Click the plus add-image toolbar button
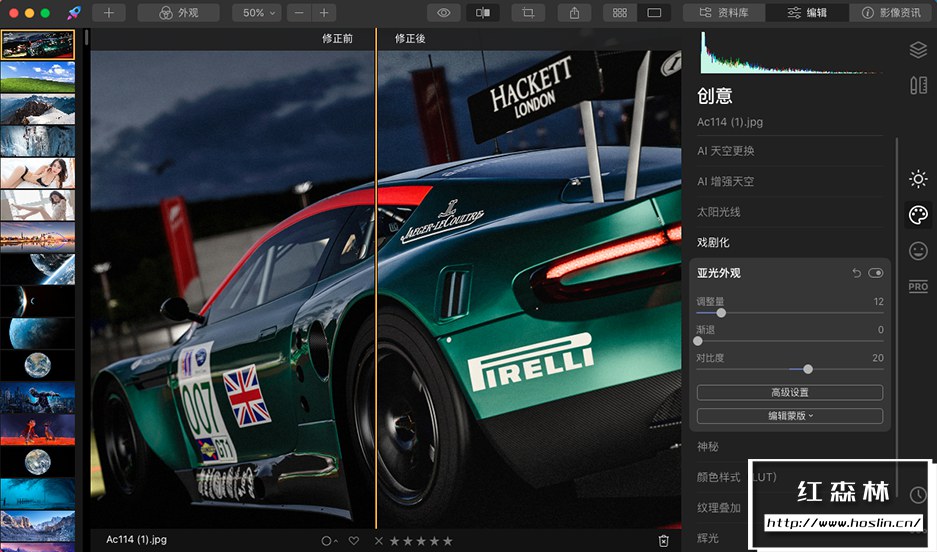The height and width of the screenshot is (552, 937). [x=109, y=13]
